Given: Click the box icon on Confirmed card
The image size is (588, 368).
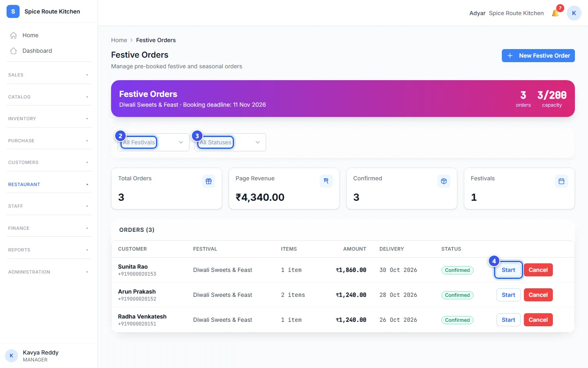Looking at the screenshot, I should click(444, 181).
